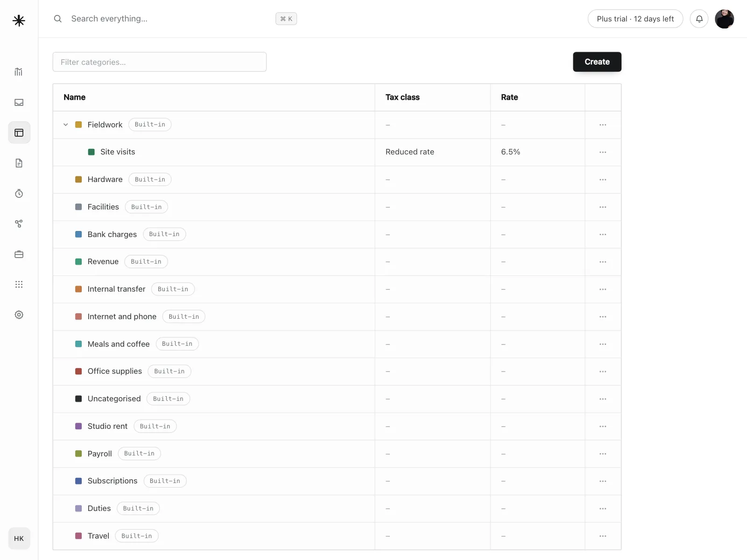Screen dimensions: 747x560
Task: Click the Plus trial days left button
Action: point(635,19)
